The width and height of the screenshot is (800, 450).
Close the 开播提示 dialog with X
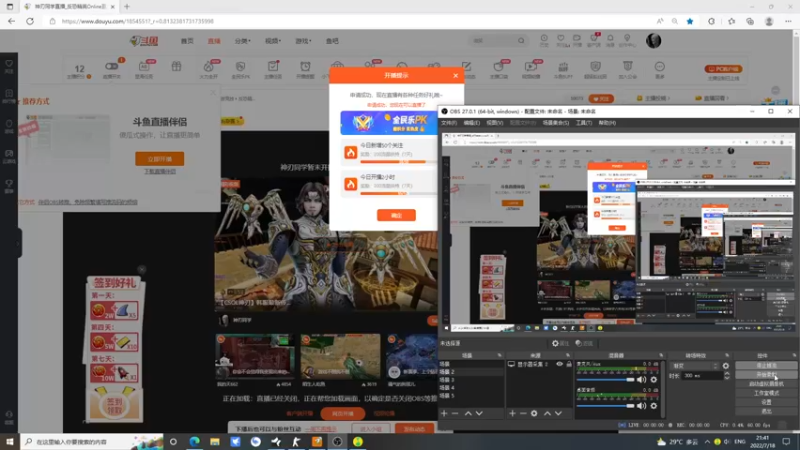pos(456,76)
